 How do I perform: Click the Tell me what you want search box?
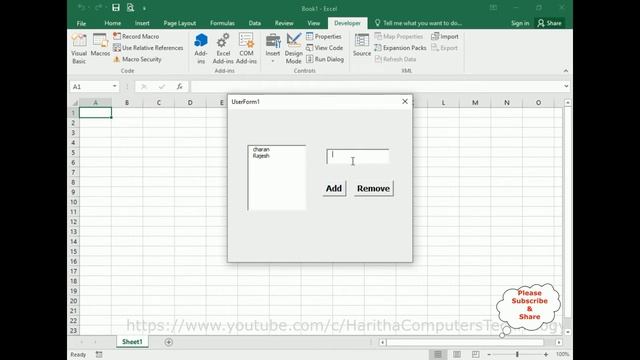(x=418, y=23)
